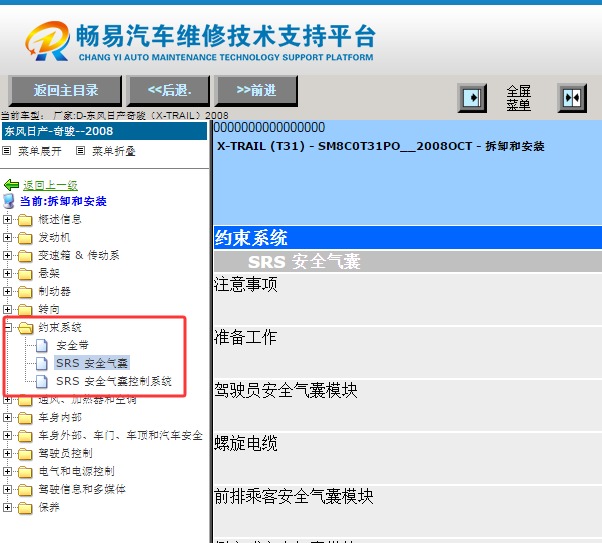This screenshot has width=602, height=543.
Task: Click the green back arrow icon
Action: click(11, 185)
